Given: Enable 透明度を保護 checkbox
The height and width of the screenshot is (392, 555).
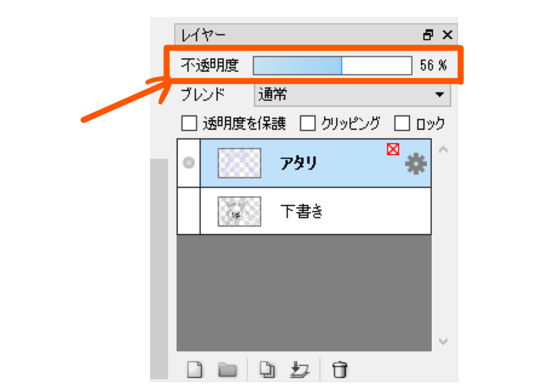Looking at the screenshot, I should [189, 123].
